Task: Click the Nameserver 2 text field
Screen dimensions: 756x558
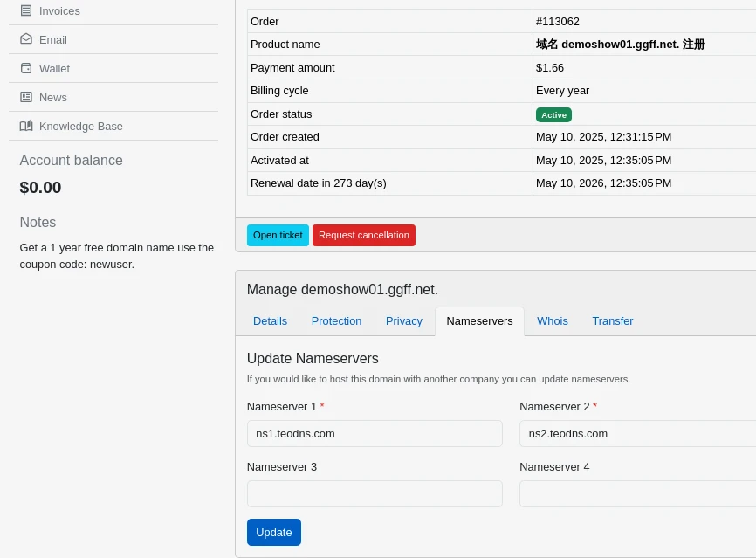Action: (x=637, y=433)
